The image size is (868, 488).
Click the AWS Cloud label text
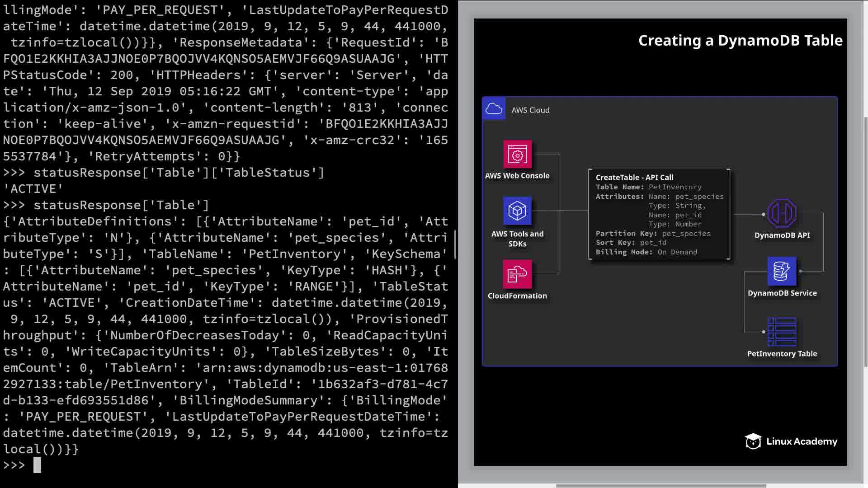click(530, 110)
